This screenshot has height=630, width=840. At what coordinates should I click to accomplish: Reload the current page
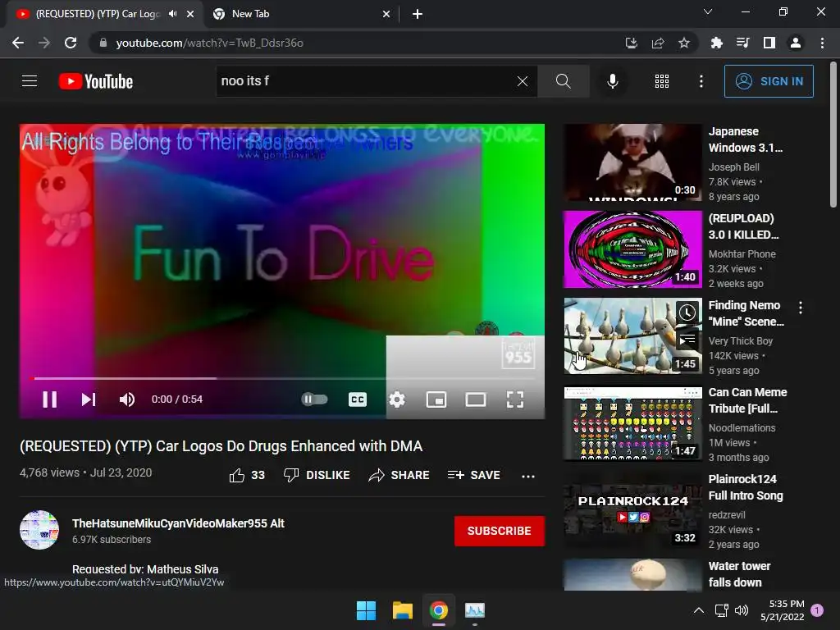click(71, 43)
